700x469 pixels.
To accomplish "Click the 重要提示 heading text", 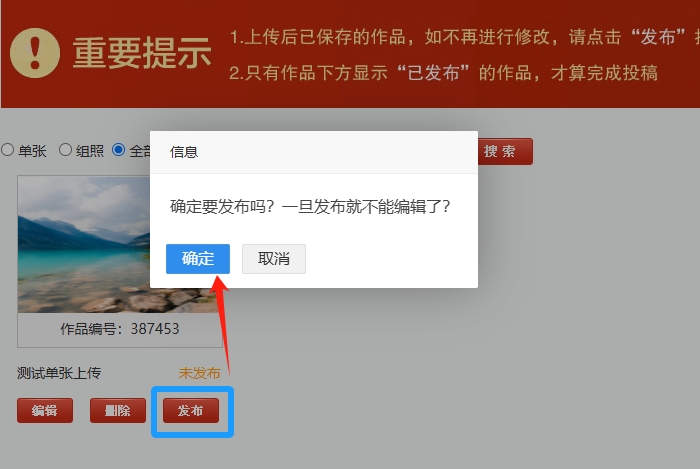I will click(142, 53).
